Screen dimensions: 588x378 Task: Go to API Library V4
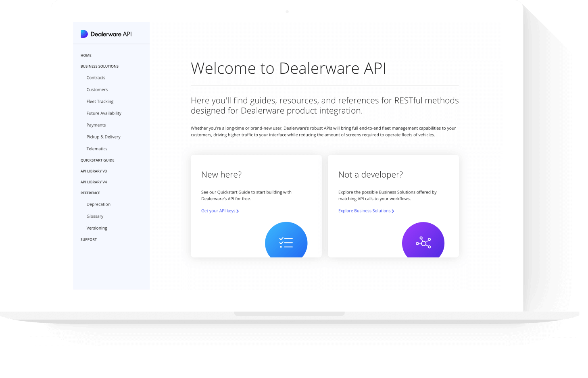(94, 182)
